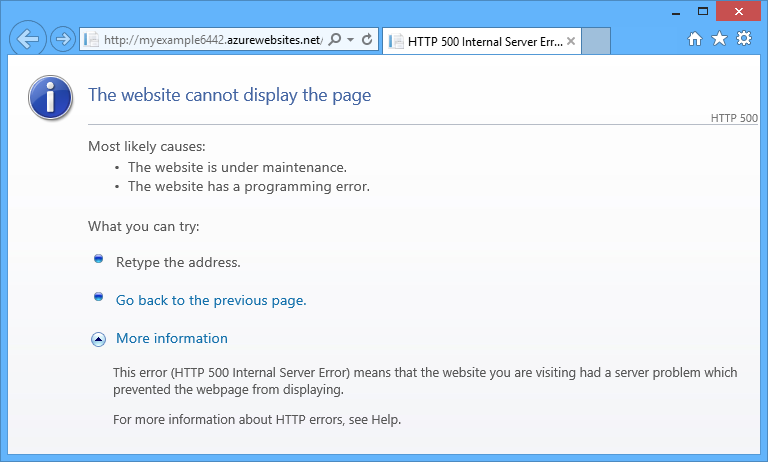Go back using the browser Back arrow
Image resolution: width=768 pixels, height=462 pixels.
point(28,39)
